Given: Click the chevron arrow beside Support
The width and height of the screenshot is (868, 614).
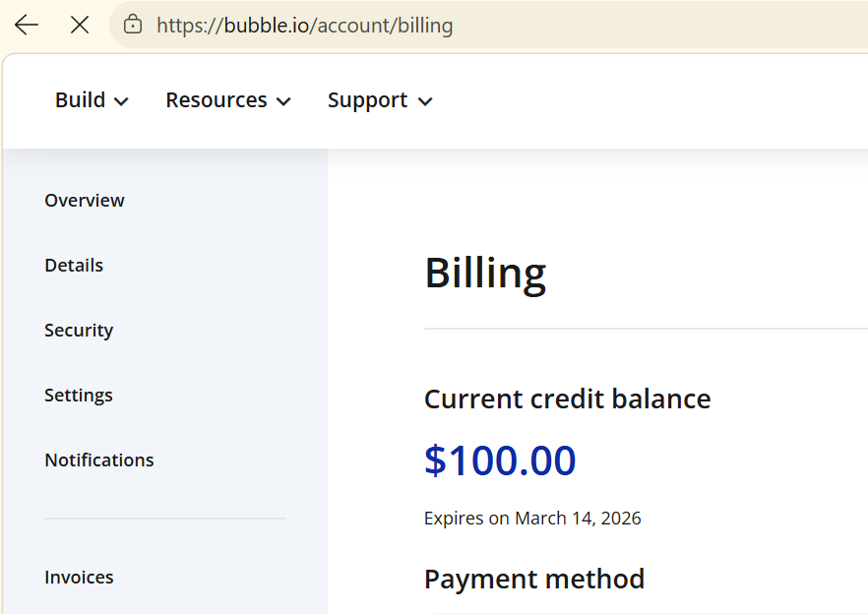Looking at the screenshot, I should [425, 101].
